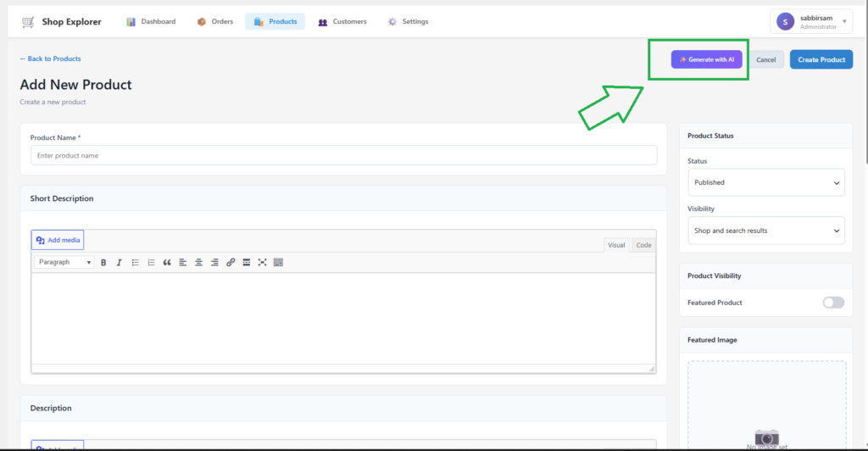This screenshot has height=451, width=868.
Task: Click the Short Description editor resize handle
Action: pos(652,369)
